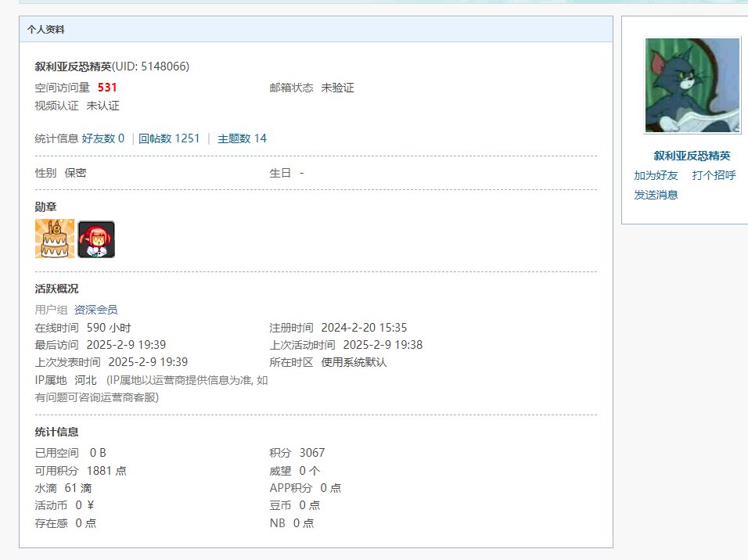Click the 性别 保密 text
748x560 pixels.
(60, 173)
